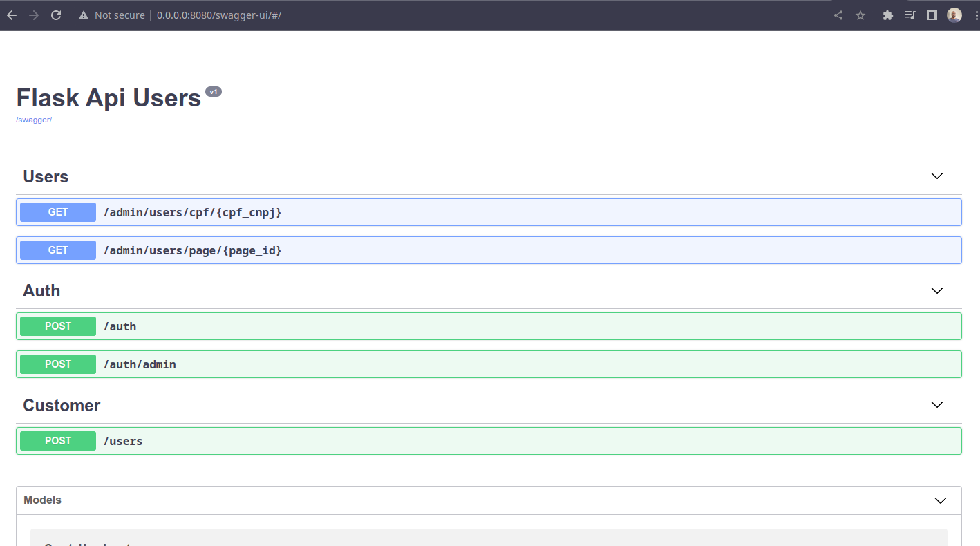Click the Customer section heading

(x=62, y=406)
